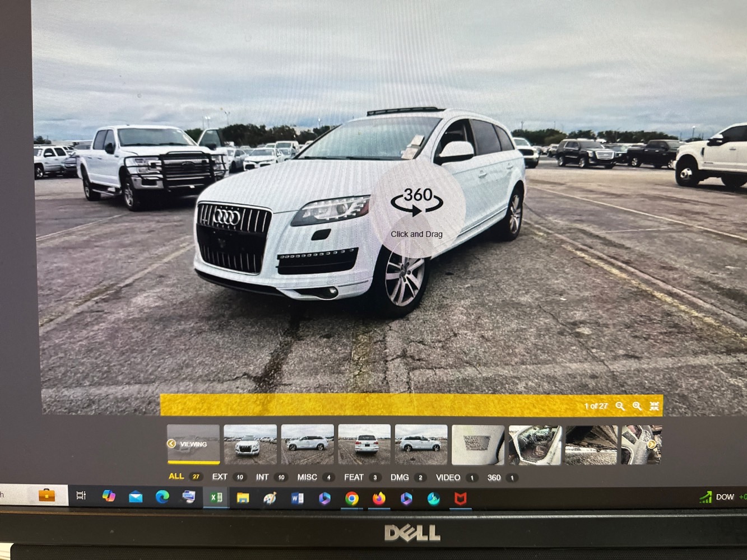Viewport: 747px width, 560px height.
Task: Open the driver side profile thumbnail
Action: pos(307,444)
